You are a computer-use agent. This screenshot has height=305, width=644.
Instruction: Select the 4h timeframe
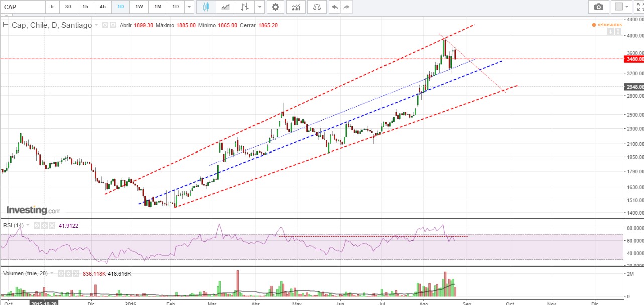(102, 7)
